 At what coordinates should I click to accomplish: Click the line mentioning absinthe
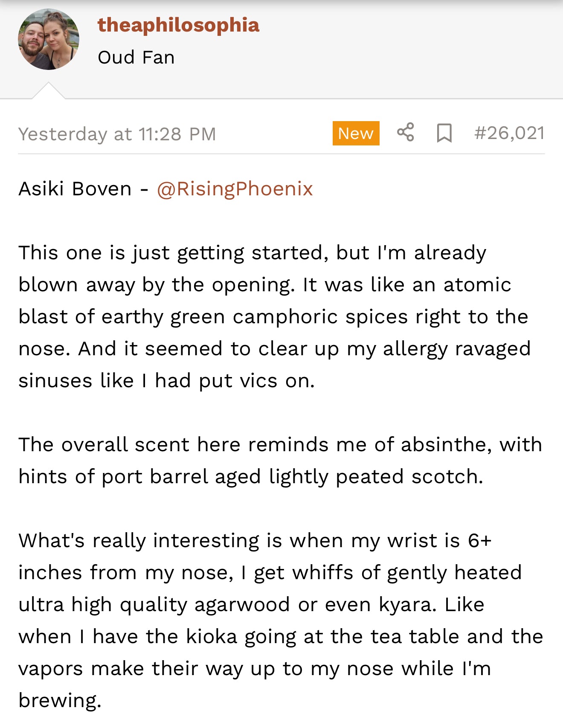[x=280, y=445]
